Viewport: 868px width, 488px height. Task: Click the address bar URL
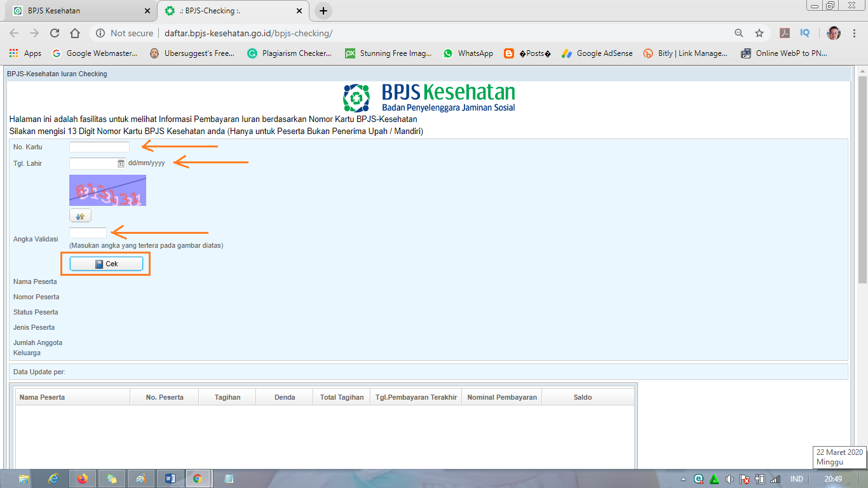(248, 33)
